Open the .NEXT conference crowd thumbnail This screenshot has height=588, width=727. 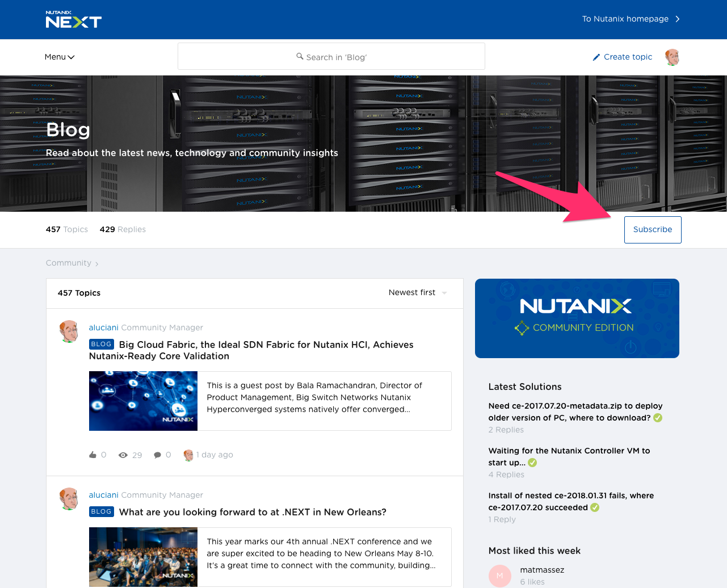tap(143, 557)
